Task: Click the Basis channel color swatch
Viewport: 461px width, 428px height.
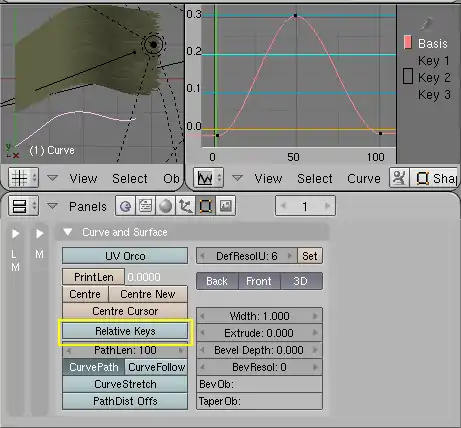Action: [407, 43]
